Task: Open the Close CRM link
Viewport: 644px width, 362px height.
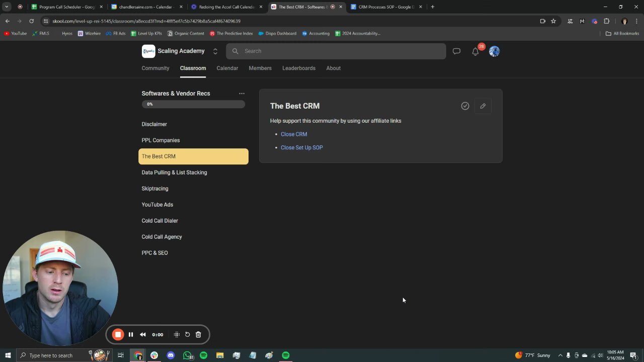Action: 294,134
